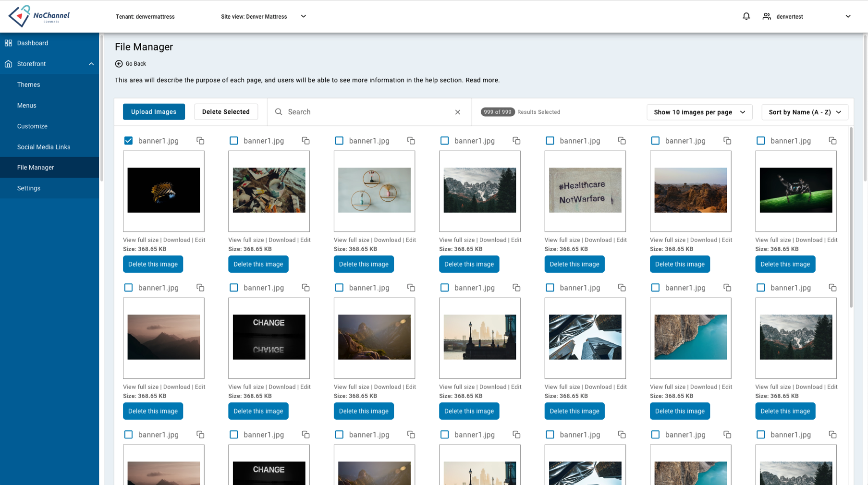The height and width of the screenshot is (485, 868).
Task: Open the Themes page
Action: point(49,85)
